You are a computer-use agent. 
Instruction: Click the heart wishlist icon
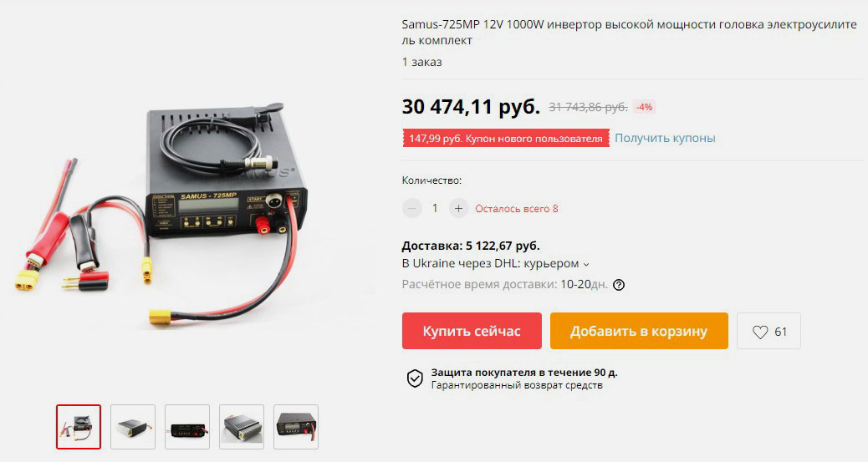point(760,332)
